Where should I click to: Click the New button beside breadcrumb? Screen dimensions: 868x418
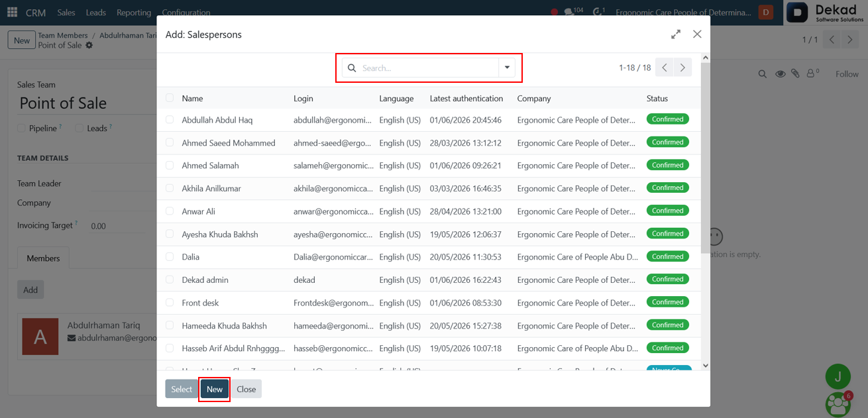click(22, 40)
